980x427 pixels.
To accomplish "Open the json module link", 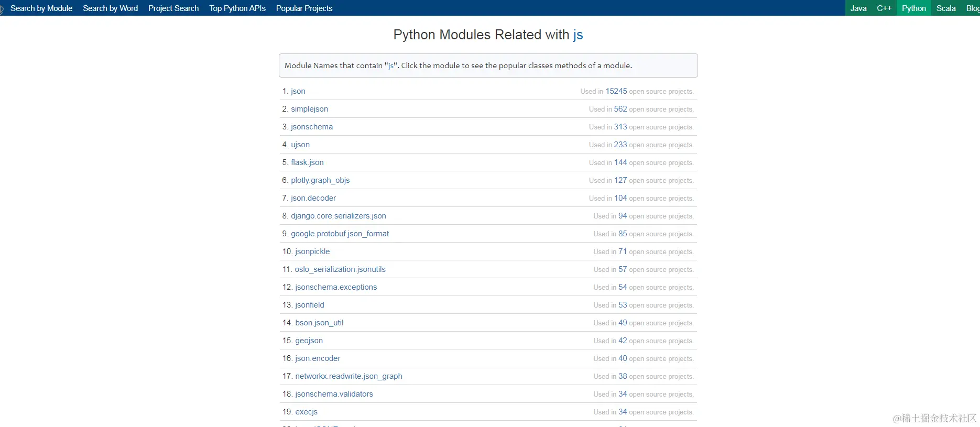I will (298, 91).
